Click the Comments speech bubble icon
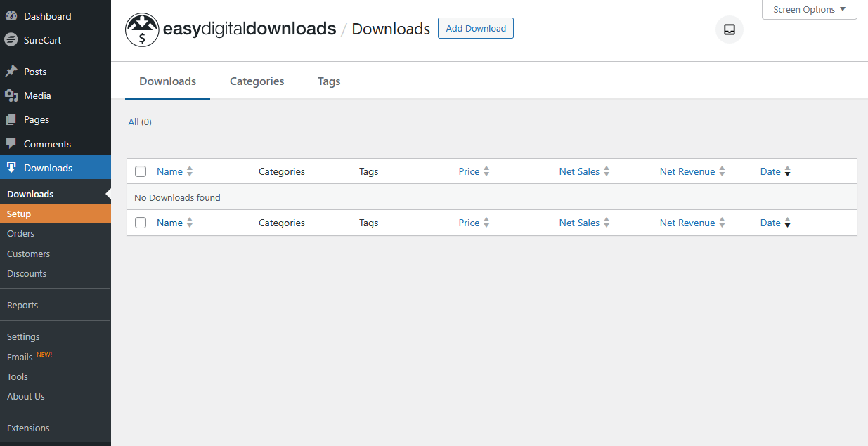868x446 pixels. [x=11, y=143]
